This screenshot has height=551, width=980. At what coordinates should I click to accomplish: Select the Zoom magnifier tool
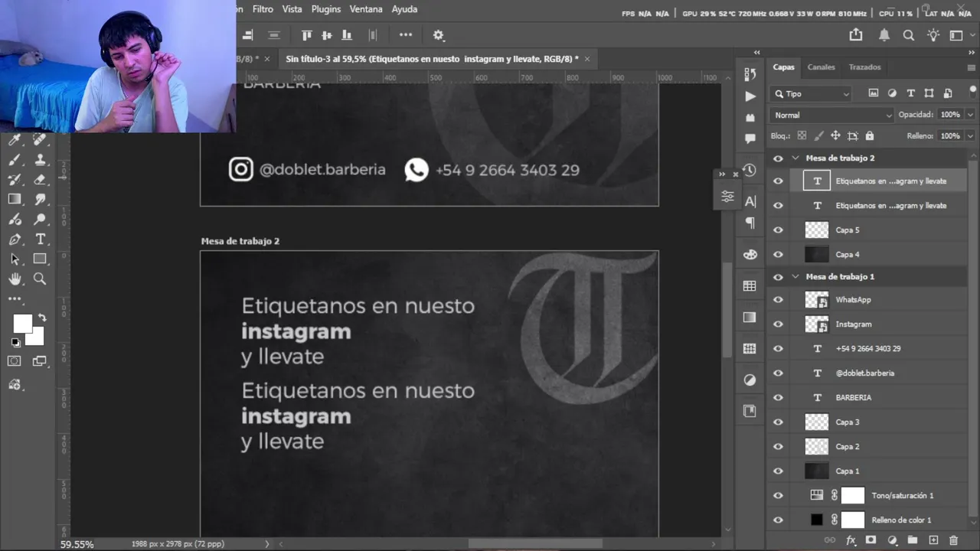pos(40,279)
